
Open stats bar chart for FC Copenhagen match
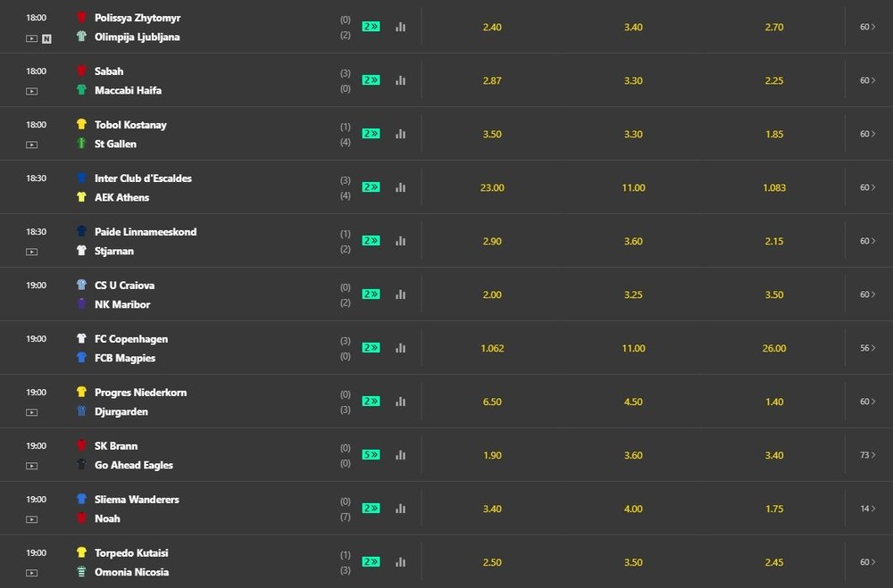[401, 348]
